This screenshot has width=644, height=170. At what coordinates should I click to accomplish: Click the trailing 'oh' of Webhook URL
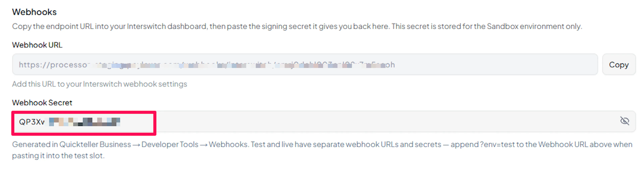click(390, 65)
